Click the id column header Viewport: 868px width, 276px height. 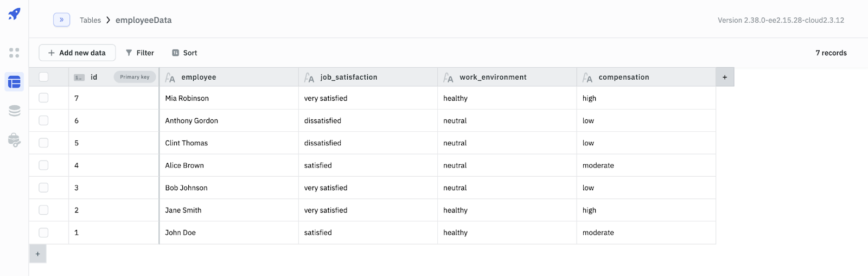pos(114,77)
